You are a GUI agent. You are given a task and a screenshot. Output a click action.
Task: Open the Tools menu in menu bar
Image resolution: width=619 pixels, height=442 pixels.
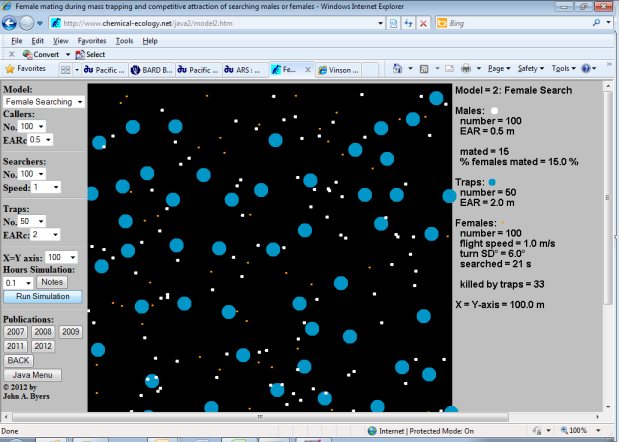tap(124, 41)
